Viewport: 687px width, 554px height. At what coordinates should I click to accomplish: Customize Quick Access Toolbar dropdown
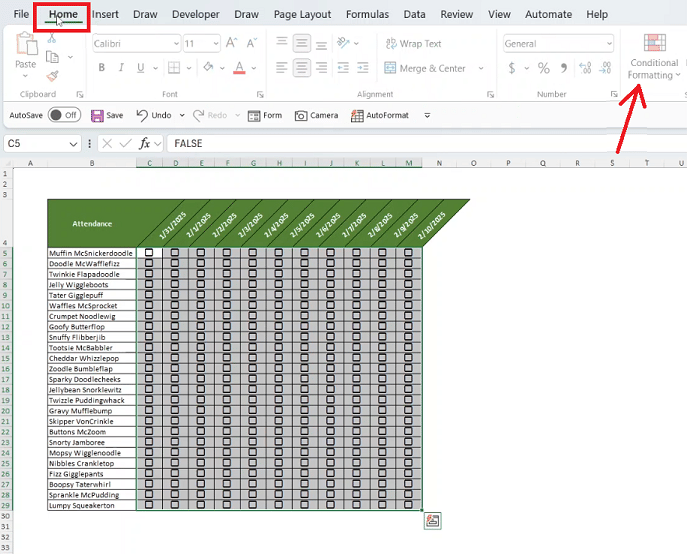427,115
